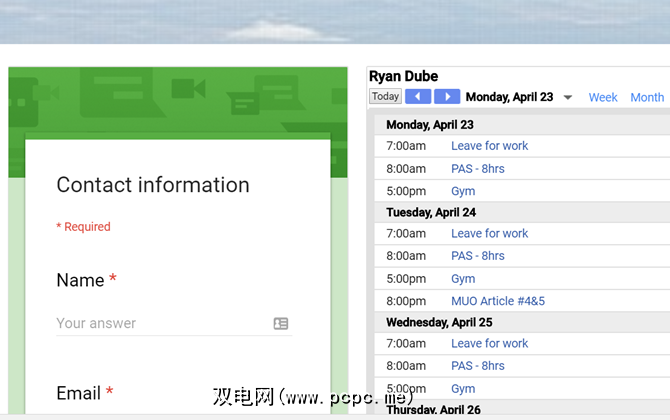Open Wednesday's Leave for work event
Screen dimensions: 670x420
click(x=490, y=343)
